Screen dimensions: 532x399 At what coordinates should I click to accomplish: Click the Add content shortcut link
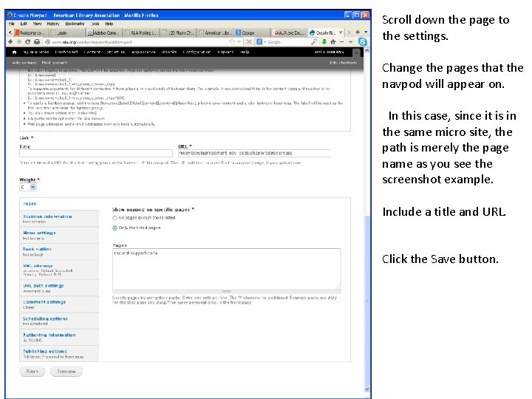(24, 63)
